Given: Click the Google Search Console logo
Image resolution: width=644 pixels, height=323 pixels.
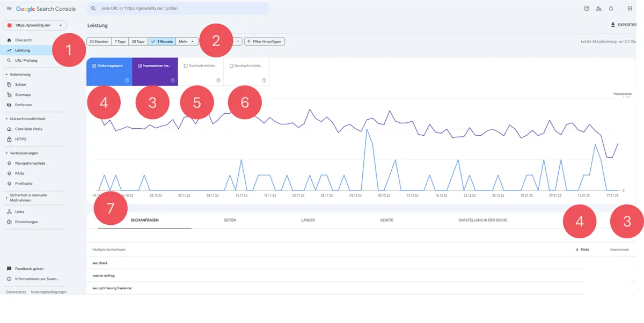Looking at the screenshot, I should click(x=46, y=9).
